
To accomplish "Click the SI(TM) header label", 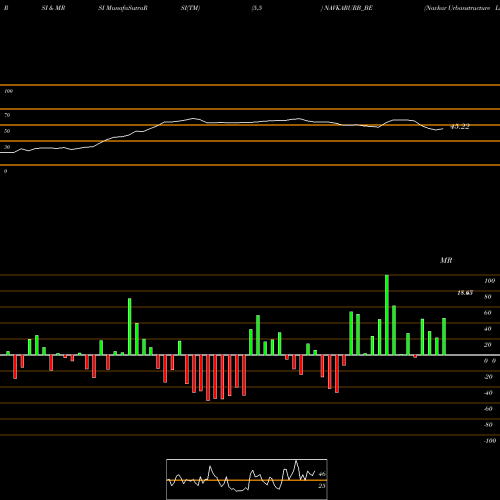I will tap(190, 8).
